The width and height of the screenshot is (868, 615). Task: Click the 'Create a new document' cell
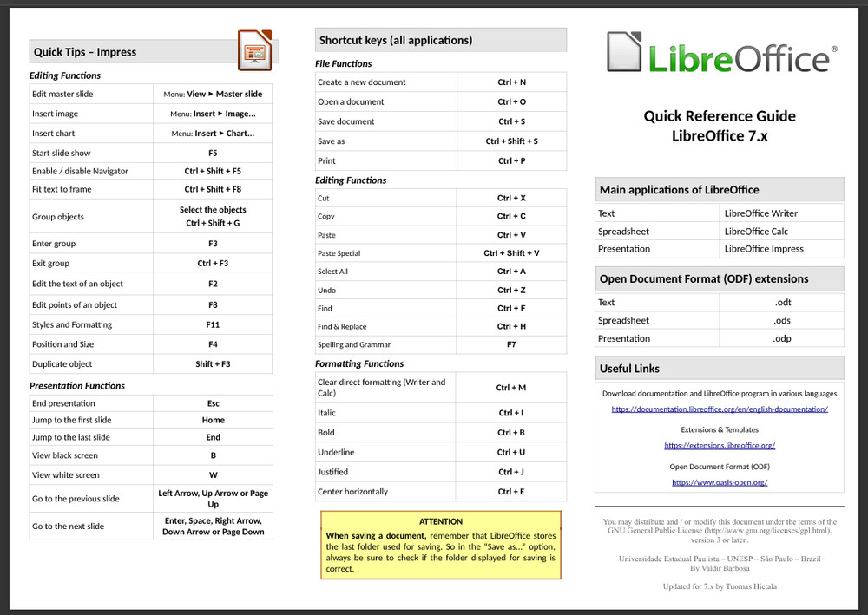(386, 82)
